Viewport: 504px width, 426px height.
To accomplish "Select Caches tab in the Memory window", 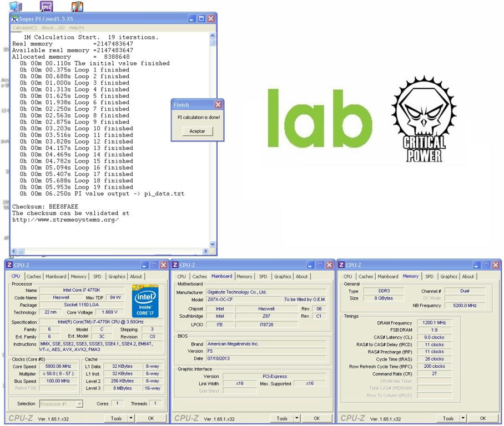I will pyautogui.click(x=366, y=276).
